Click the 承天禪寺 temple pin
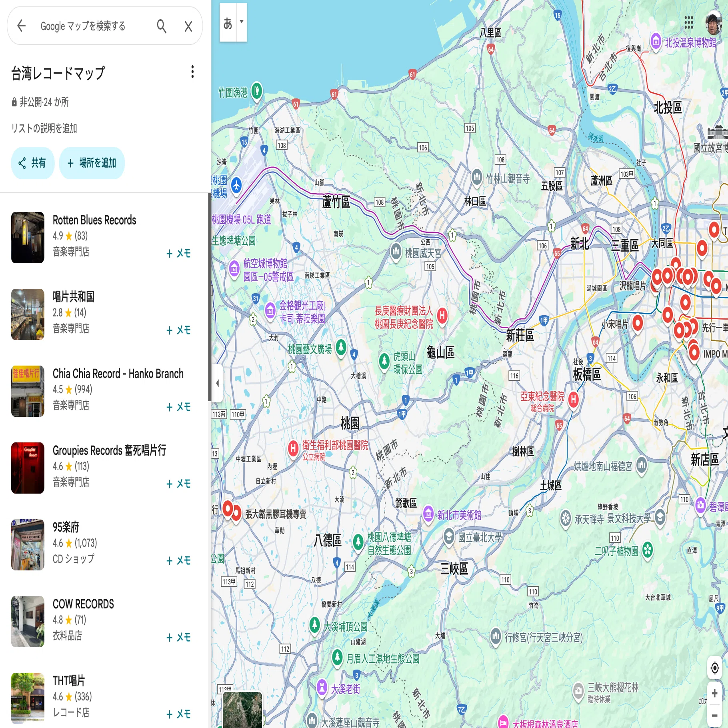 [x=565, y=518]
